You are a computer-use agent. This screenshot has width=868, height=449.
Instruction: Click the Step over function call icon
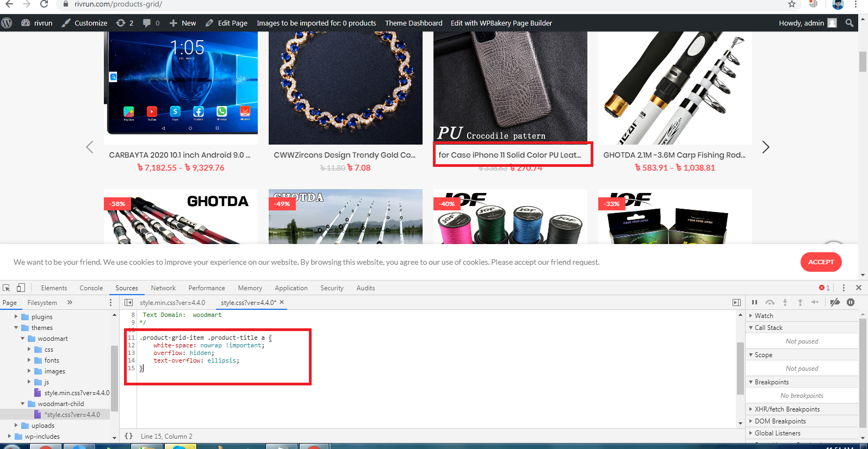point(770,302)
